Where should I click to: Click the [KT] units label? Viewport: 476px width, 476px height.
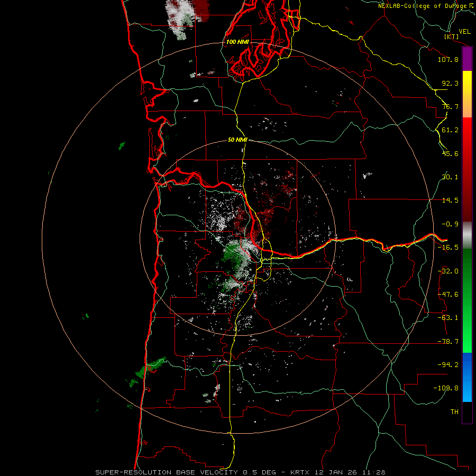tap(451, 36)
